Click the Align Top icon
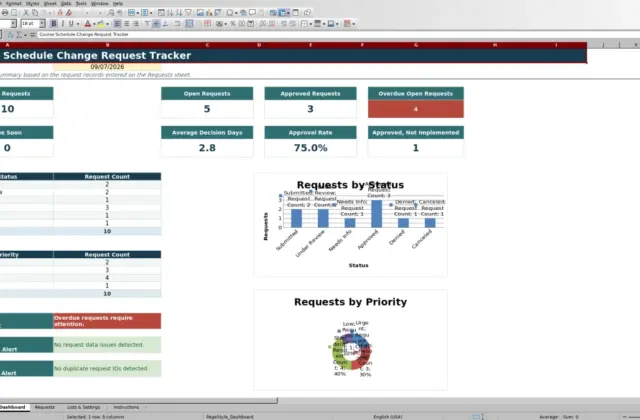The height and width of the screenshot is (420, 640). pyautogui.click(x=147, y=24)
